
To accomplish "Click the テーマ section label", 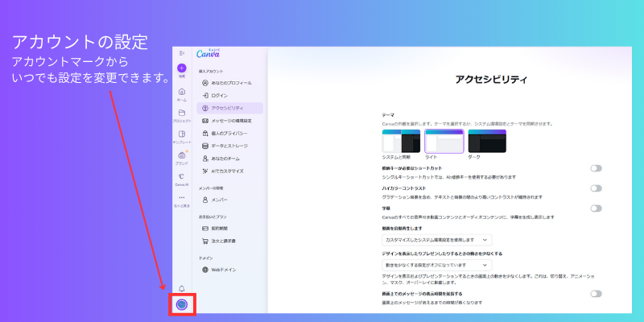I will click(388, 115).
